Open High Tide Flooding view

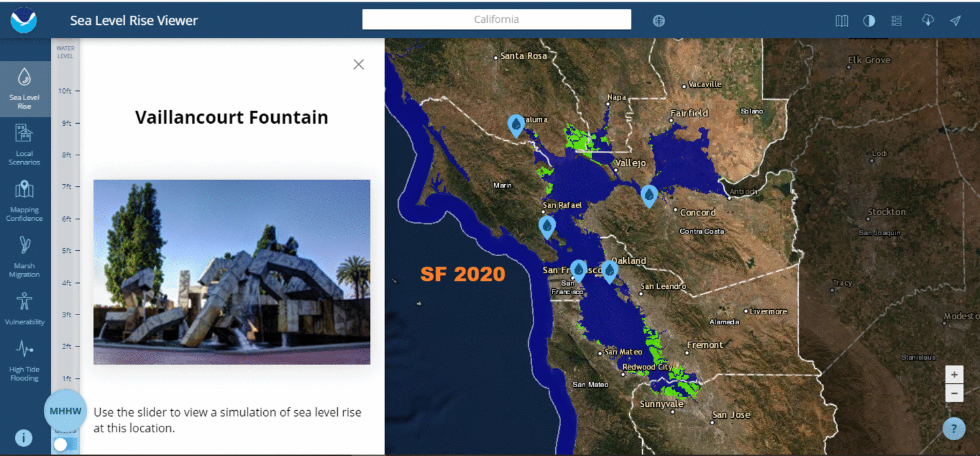pos(25,360)
